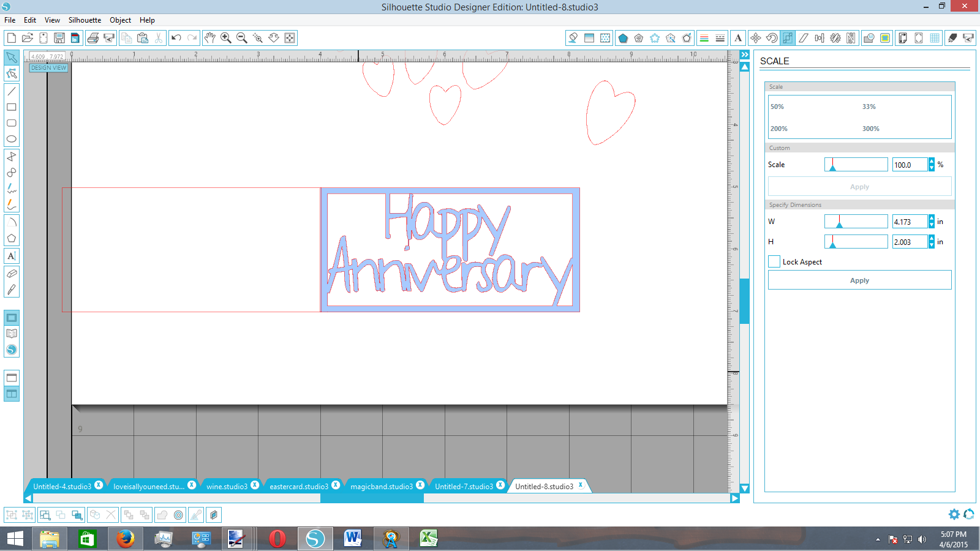The width and height of the screenshot is (980, 551).
Task: Choose the Draw a Line tool
Action: (12, 91)
